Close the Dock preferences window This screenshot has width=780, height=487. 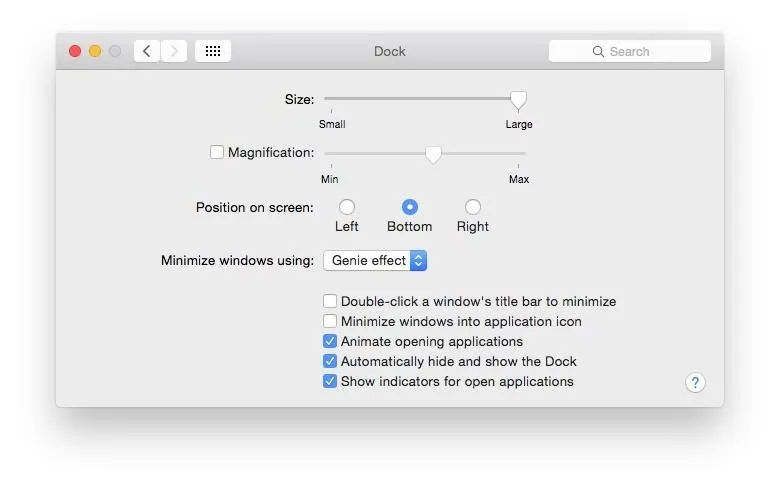click(75, 51)
